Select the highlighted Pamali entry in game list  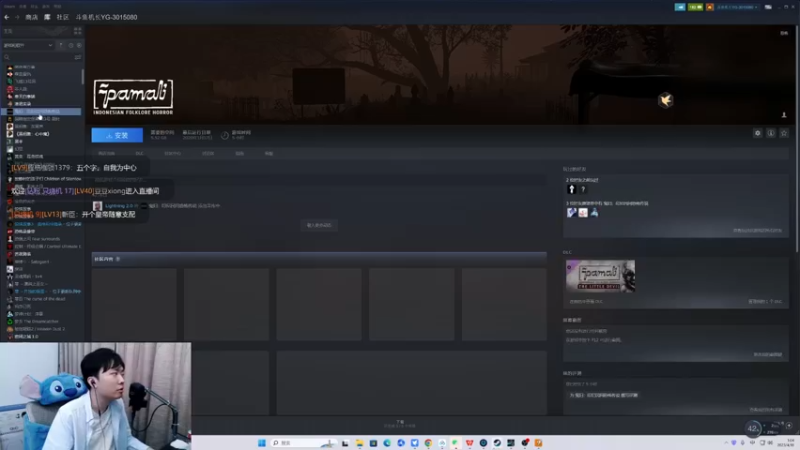[x=42, y=111]
